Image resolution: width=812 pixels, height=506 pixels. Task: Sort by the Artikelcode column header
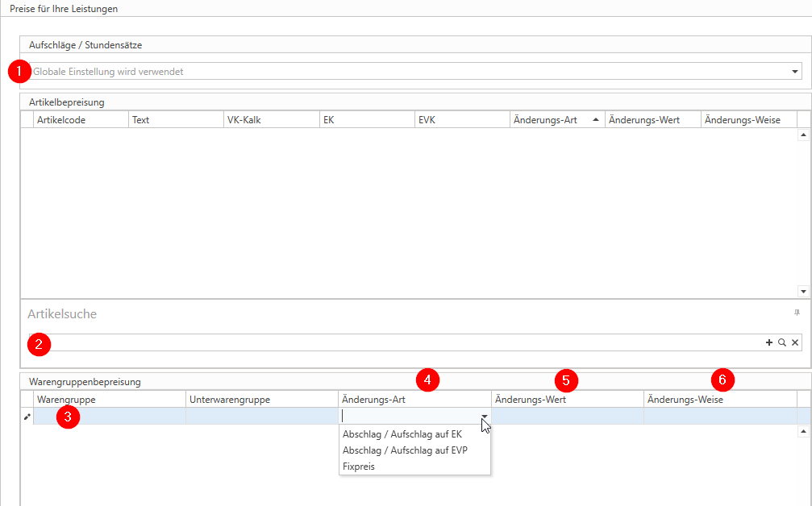tap(81, 120)
